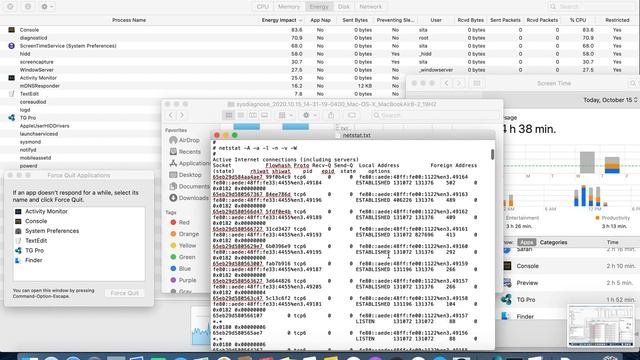Open the Network tab
Screen dimensions: 640x360
tap(370, 7)
